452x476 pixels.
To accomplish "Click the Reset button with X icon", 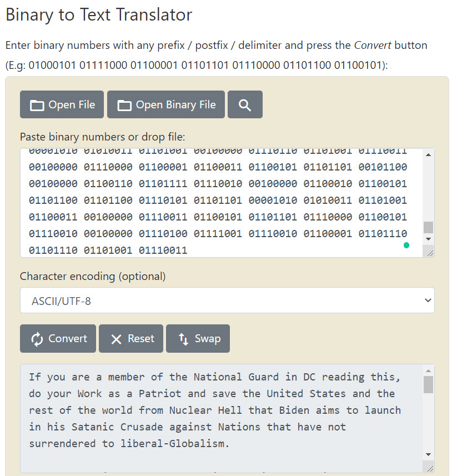I will coord(131,339).
